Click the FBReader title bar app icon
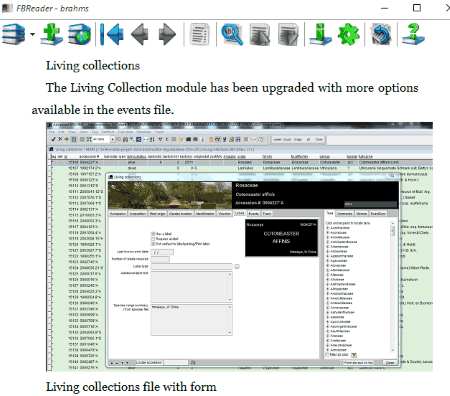 tap(7, 8)
